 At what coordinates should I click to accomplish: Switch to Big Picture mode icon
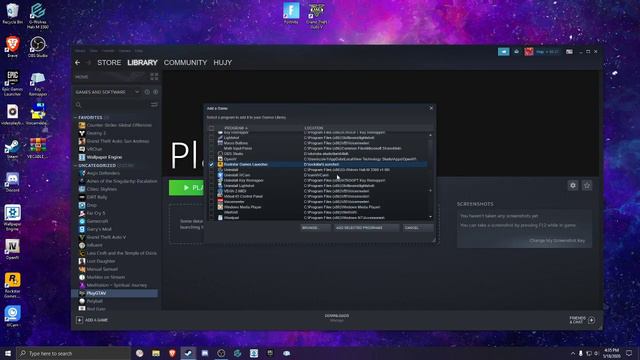click(x=569, y=52)
